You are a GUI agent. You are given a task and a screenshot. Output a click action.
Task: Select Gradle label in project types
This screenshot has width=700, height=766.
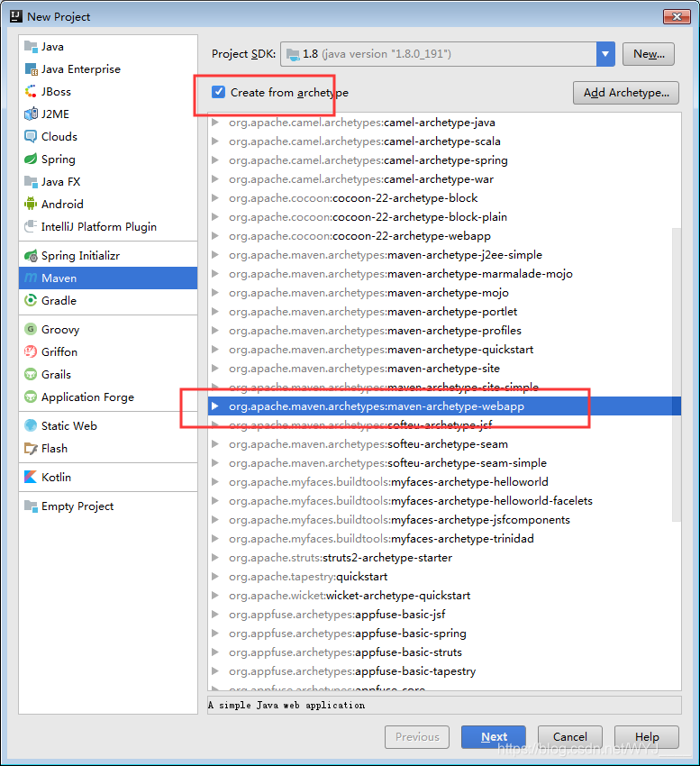tap(59, 301)
